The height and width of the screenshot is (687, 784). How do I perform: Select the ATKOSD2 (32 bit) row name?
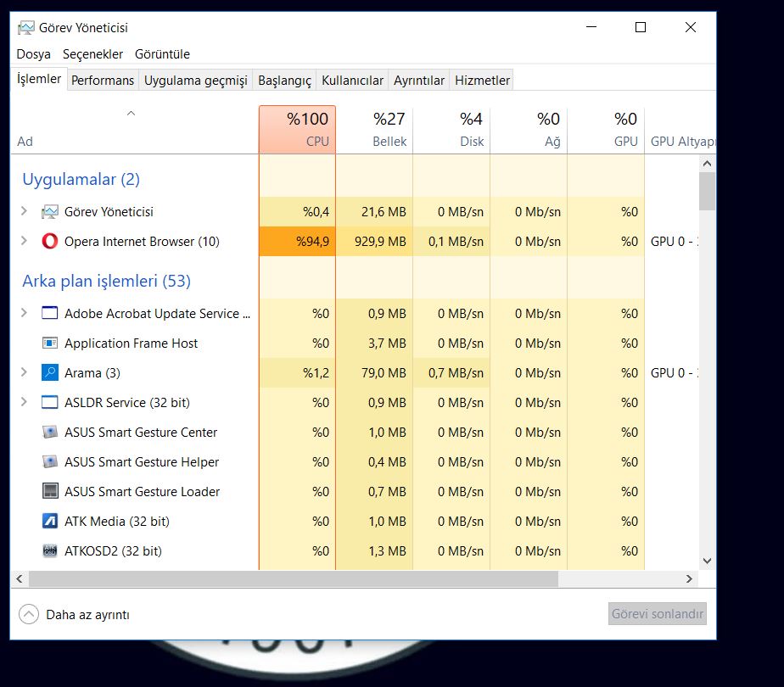pyautogui.click(x=113, y=551)
